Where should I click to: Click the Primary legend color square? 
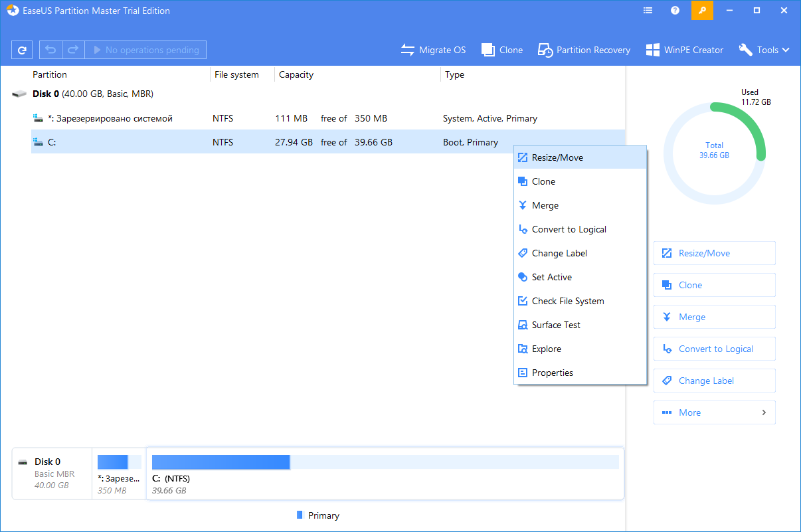pyautogui.click(x=300, y=515)
